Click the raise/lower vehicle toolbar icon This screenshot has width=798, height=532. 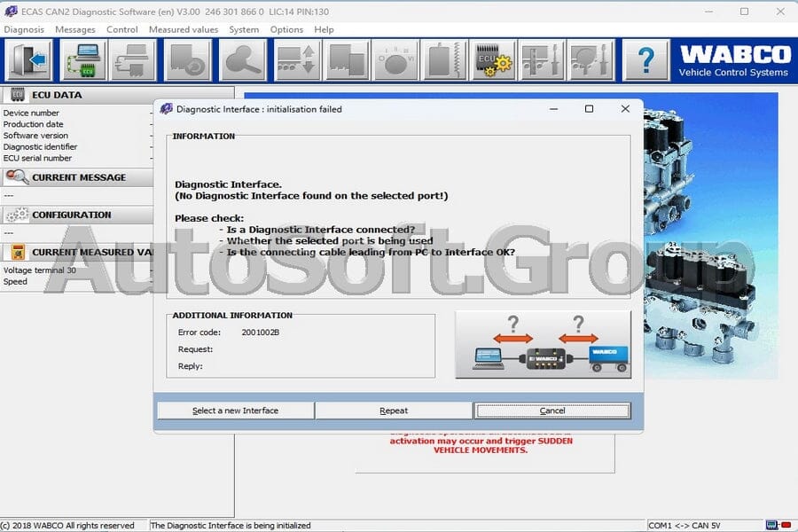[297, 60]
